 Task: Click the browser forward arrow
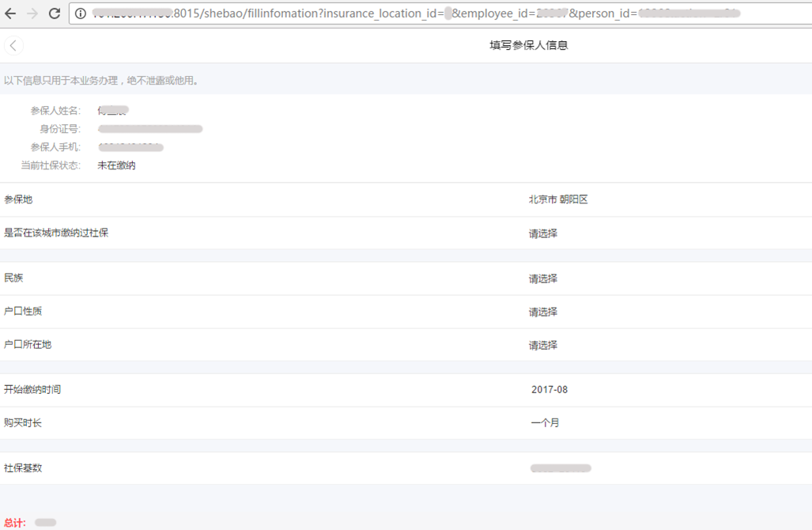pos(32,13)
